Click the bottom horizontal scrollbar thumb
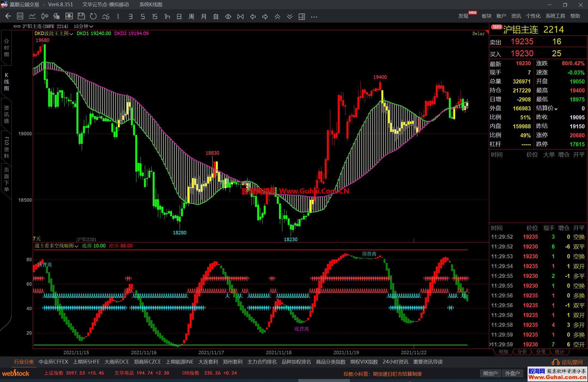This screenshot has height=382, width=588. (x=324, y=380)
